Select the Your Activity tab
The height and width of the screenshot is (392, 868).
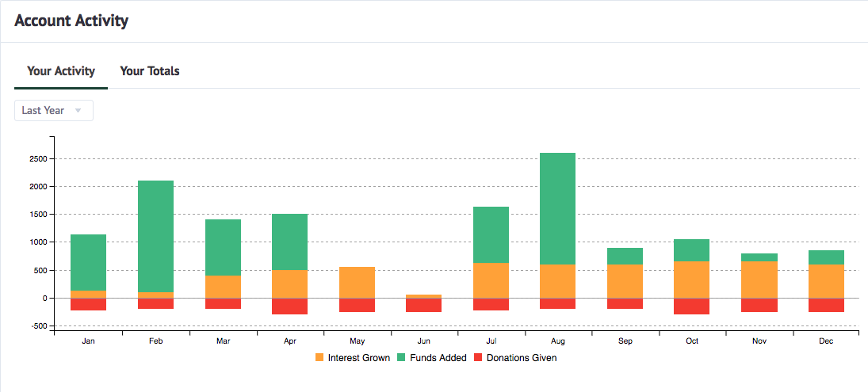point(61,70)
